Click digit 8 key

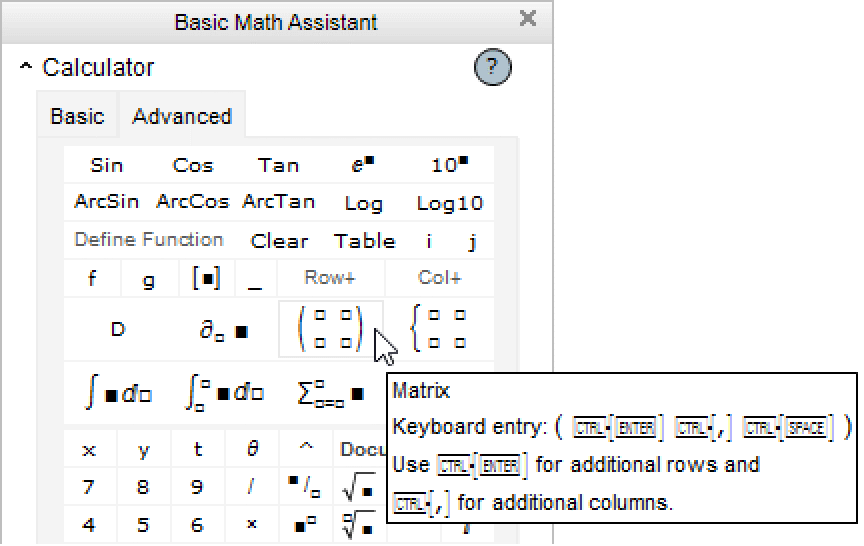[143, 487]
